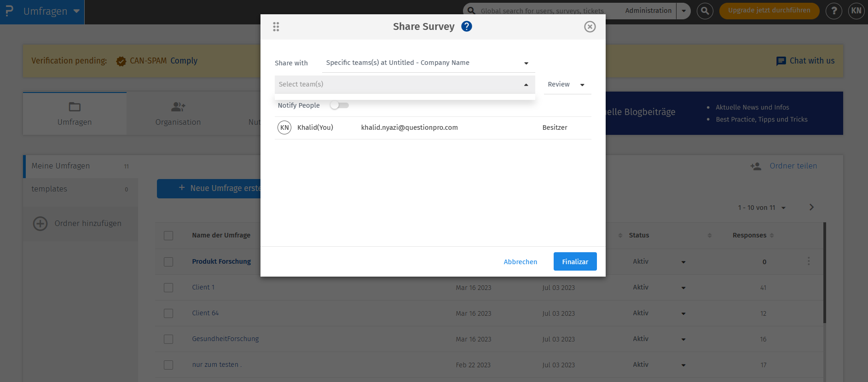868x382 pixels.
Task: Open the Chat with us link
Action: point(812,61)
